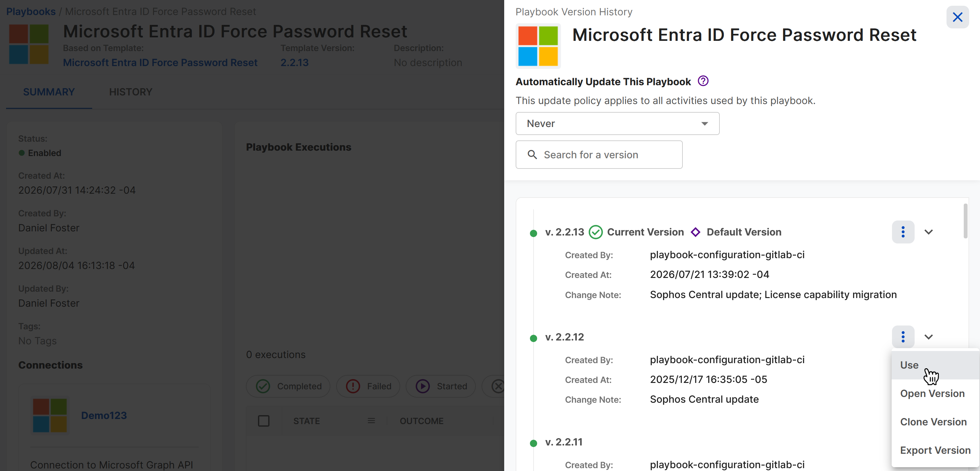Click the Current Version checkmark icon
The image size is (980, 471).
point(595,232)
